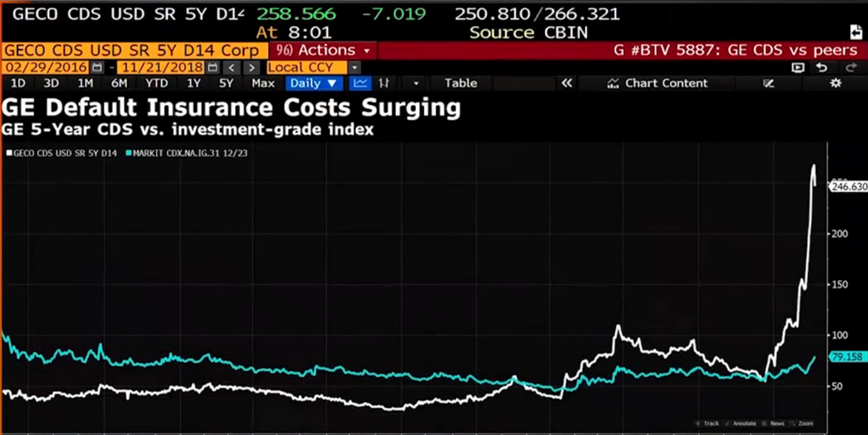Select the bar/candle chart type icon
The height and width of the screenshot is (435, 868).
tap(384, 83)
